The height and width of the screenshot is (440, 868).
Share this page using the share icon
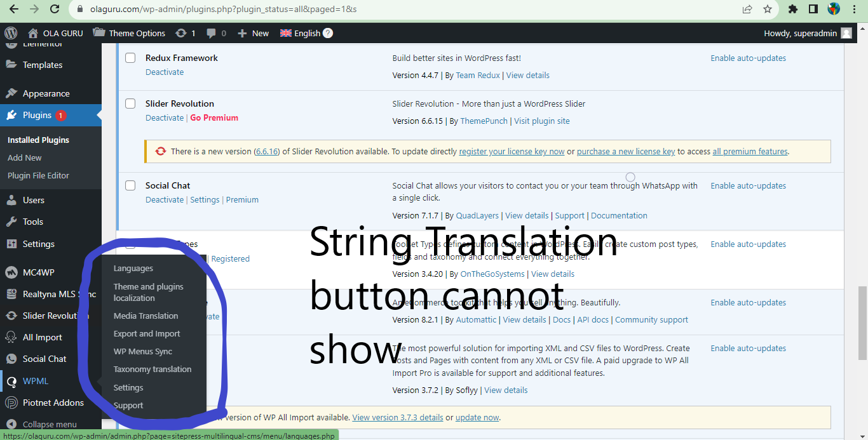coord(747,9)
